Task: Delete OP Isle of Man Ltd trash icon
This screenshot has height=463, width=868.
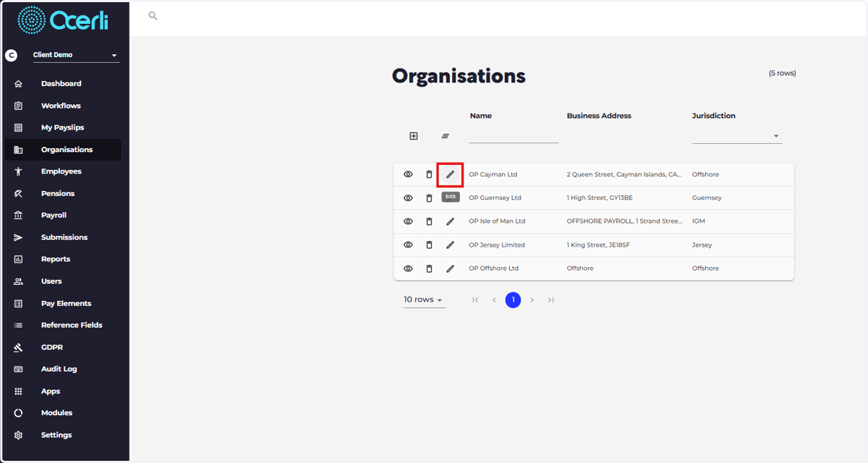Action: point(429,221)
